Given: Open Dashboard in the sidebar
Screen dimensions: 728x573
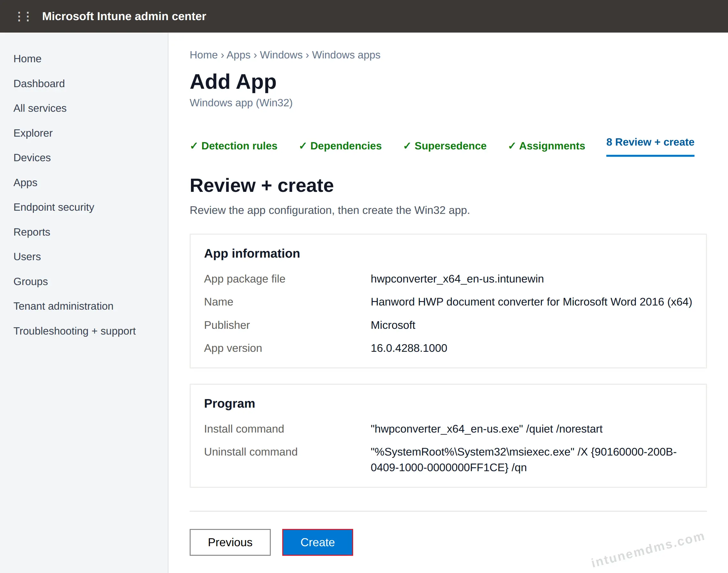Looking at the screenshot, I should click(39, 84).
